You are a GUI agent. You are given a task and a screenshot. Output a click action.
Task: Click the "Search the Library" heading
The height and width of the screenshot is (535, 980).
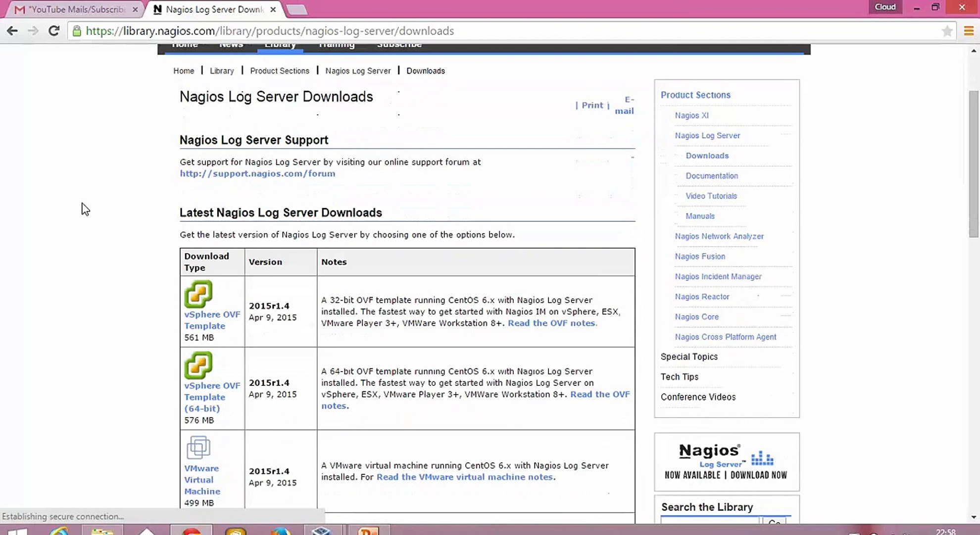[707, 507]
